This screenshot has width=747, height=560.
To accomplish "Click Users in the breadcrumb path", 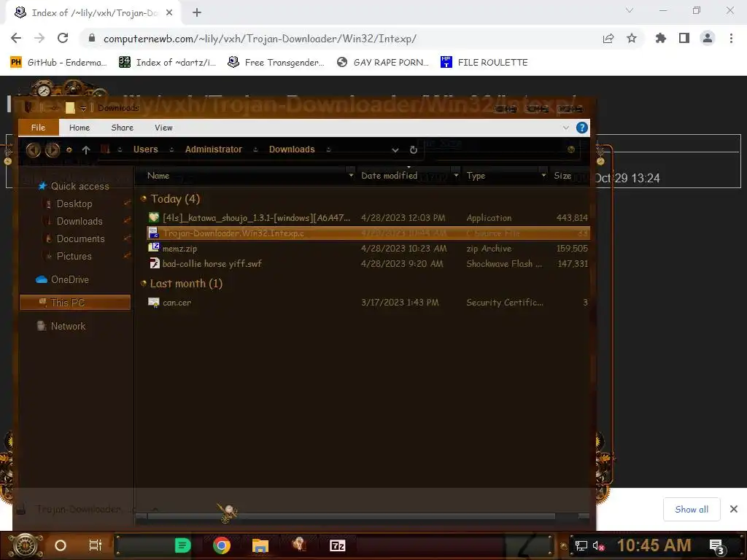I will [x=146, y=149].
